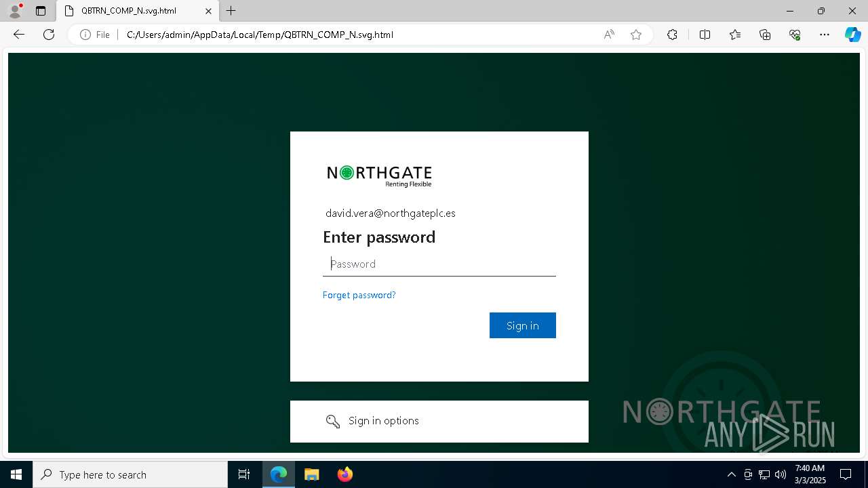Image resolution: width=868 pixels, height=488 pixels.
Task: Click the david.vera@northgateplc.es email text
Action: [x=391, y=213]
